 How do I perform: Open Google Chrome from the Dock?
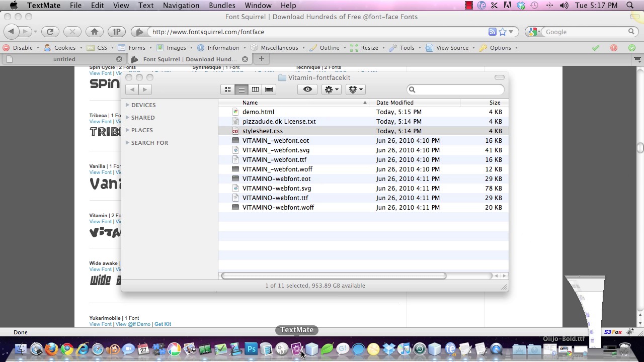pyautogui.click(x=67, y=349)
